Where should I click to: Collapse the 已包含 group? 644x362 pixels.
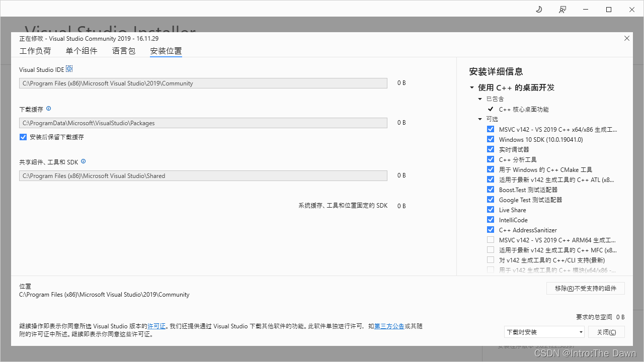[480, 99]
